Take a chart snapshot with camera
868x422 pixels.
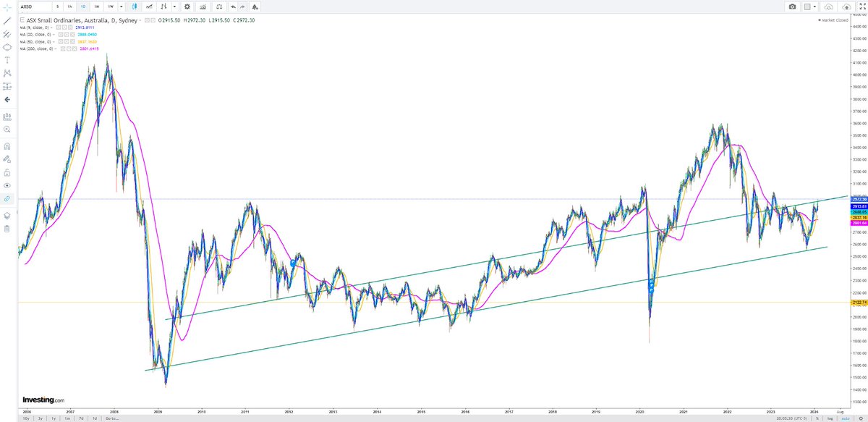(x=792, y=7)
